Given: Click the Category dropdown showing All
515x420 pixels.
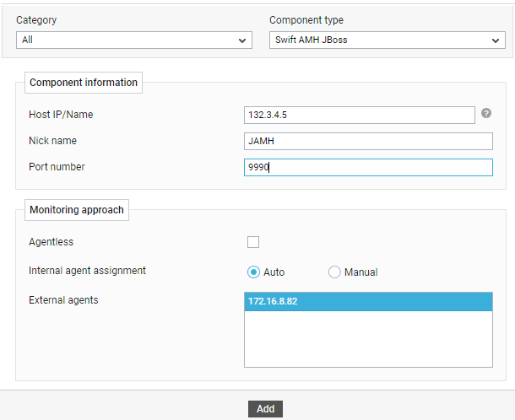Looking at the screenshot, I should [x=134, y=40].
